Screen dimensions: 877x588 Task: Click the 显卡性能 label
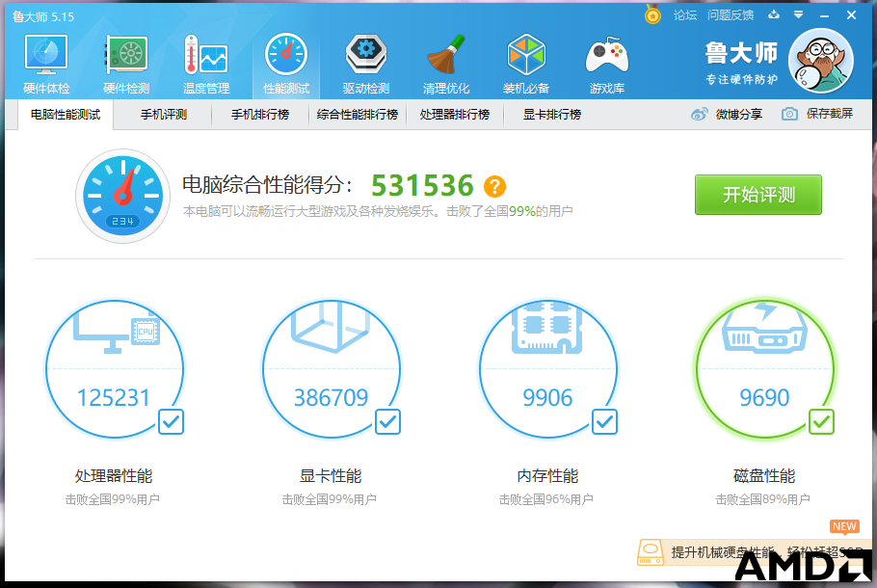tap(331, 476)
